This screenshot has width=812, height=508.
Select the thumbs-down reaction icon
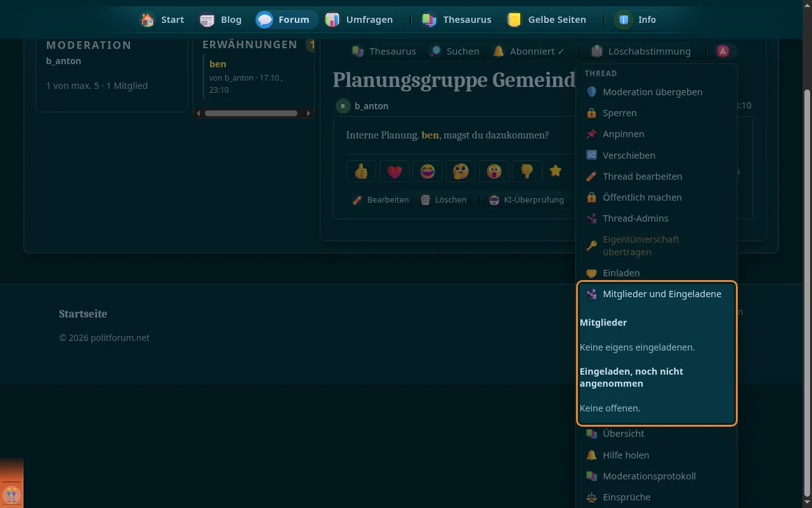[x=527, y=171]
